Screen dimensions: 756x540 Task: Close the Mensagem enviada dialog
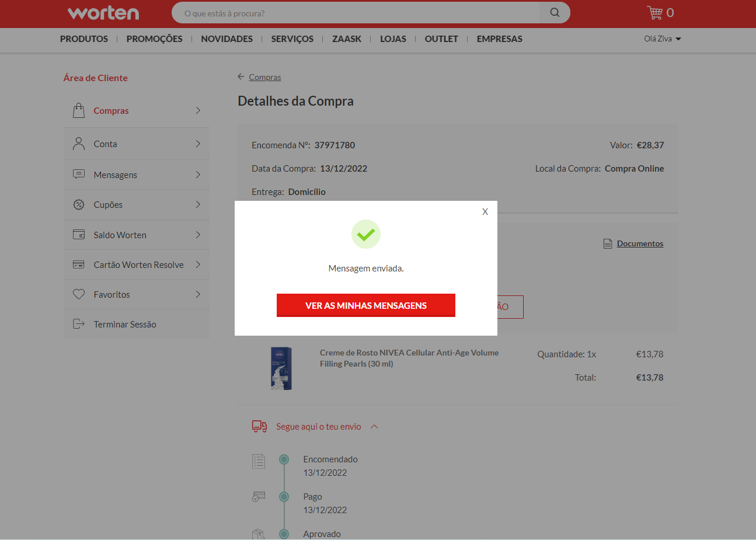[485, 212]
